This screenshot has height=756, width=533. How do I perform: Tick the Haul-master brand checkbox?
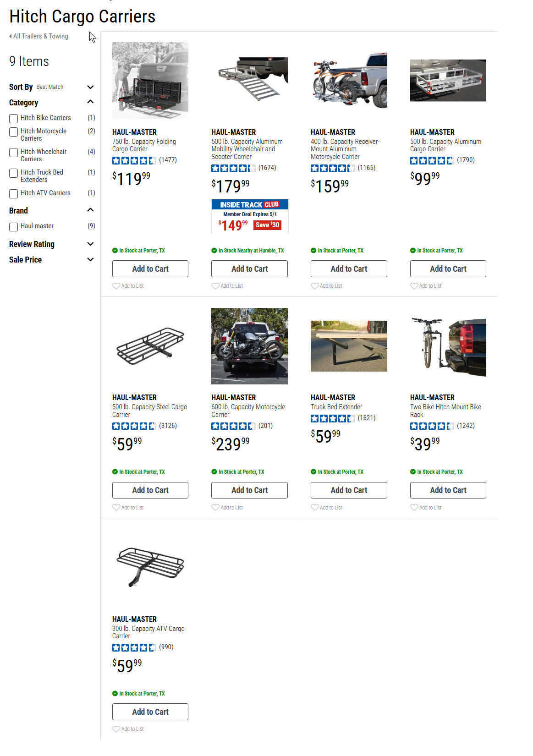[14, 227]
